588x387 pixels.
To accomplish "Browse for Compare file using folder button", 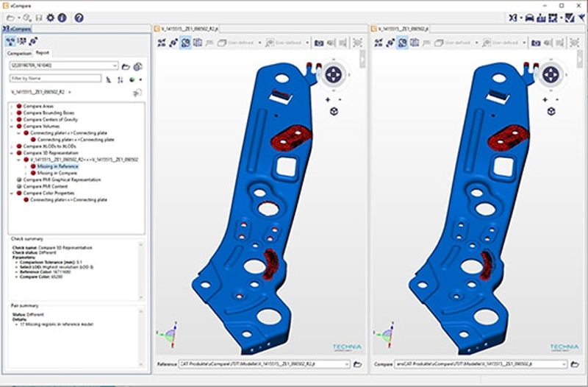I will tap(575, 364).
